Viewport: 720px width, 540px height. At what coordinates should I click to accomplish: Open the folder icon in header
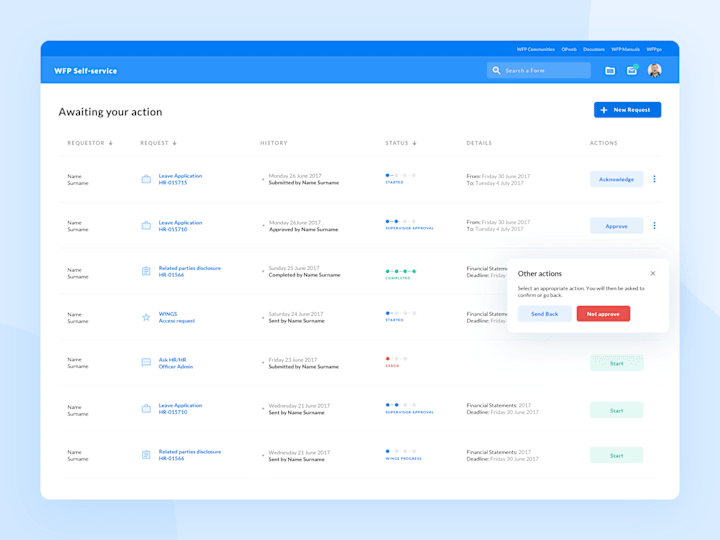(x=610, y=71)
